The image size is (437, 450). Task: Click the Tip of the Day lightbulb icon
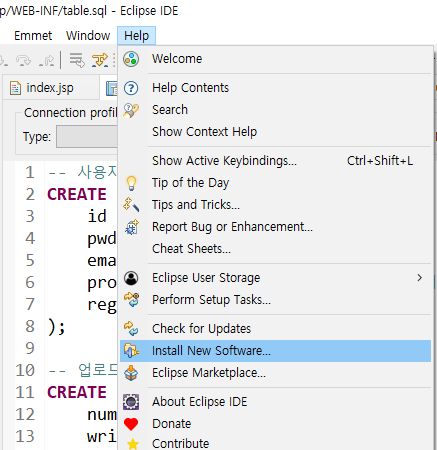[x=131, y=183]
